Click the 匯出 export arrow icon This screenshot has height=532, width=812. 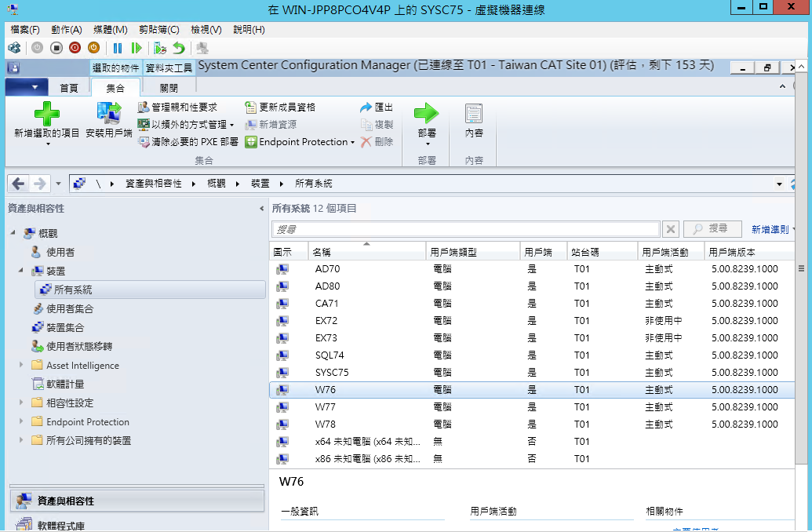point(366,107)
